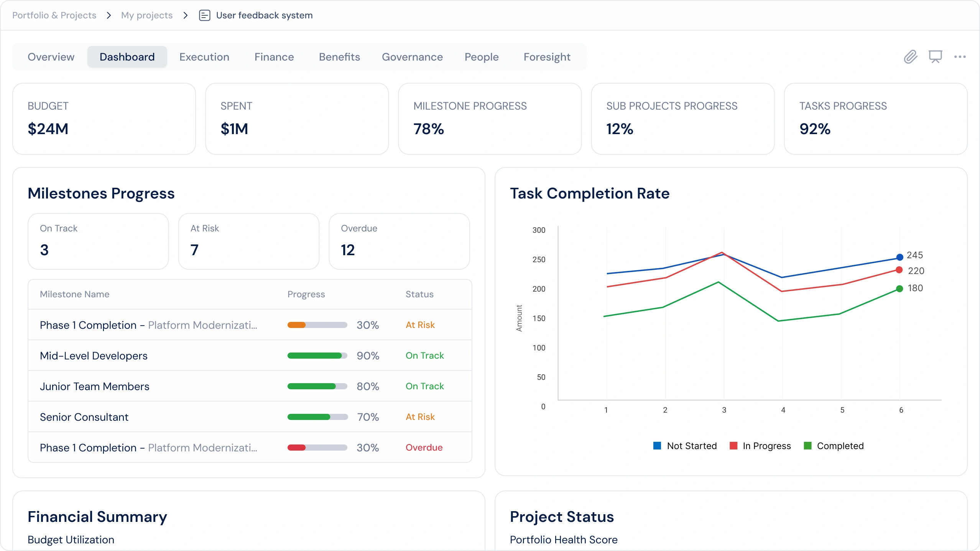The image size is (980, 551).
Task: Click the Portfolio Health Score label
Action: coord(564,540)
